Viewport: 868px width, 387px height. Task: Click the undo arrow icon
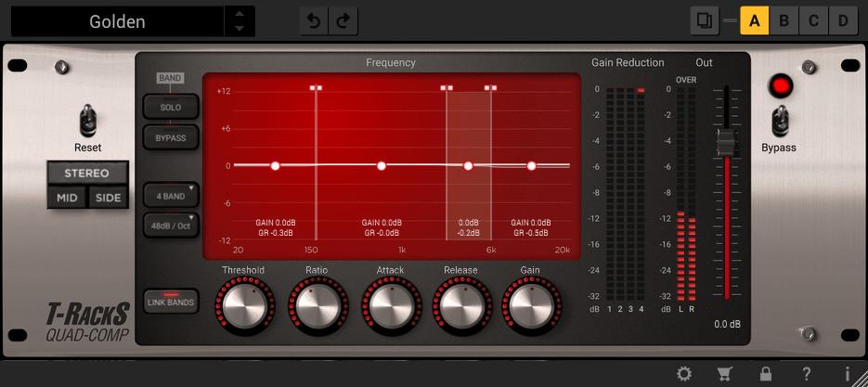click(x=314, y=21)
